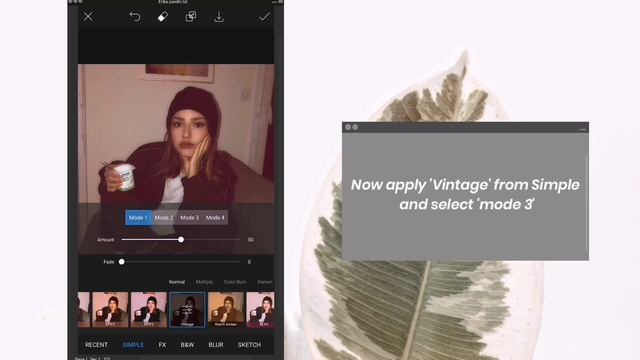Viewport: 640px width, 360px height.
Task: Switch the filter to Mode 2
Action: coord(164,218)
